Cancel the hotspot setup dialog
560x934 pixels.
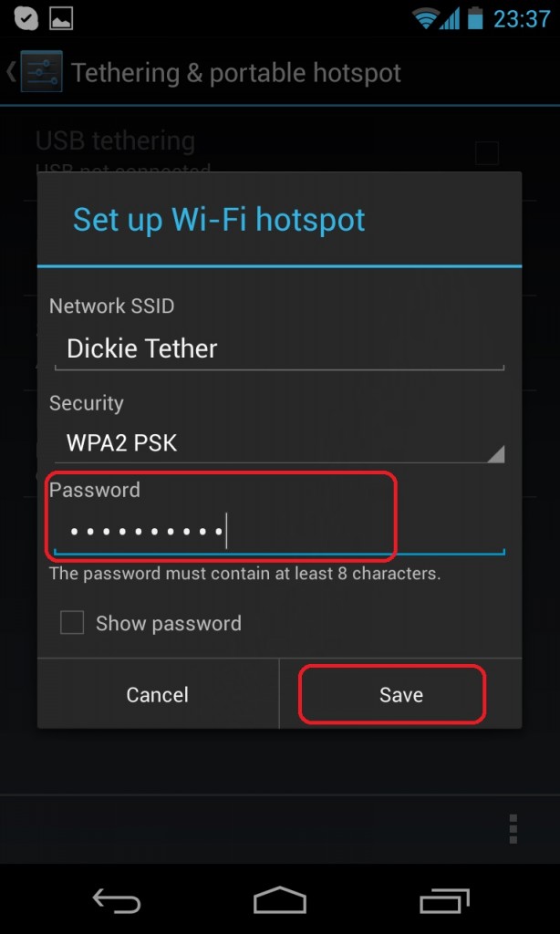tap(157, 694)
